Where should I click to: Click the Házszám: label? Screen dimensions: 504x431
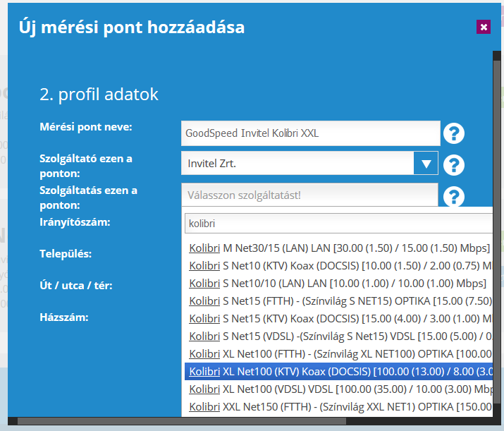[x=64, y=317]
